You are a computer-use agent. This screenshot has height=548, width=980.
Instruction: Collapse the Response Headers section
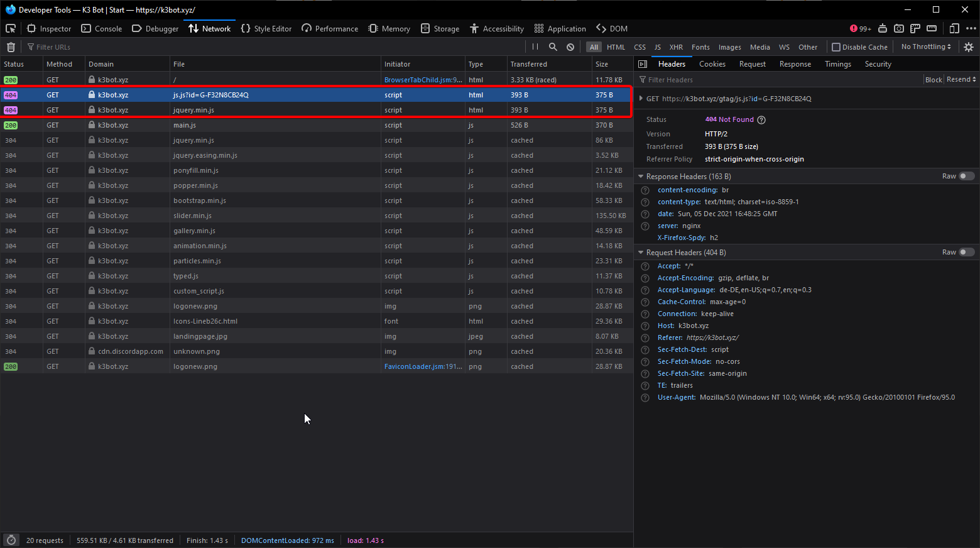point(641,177)
